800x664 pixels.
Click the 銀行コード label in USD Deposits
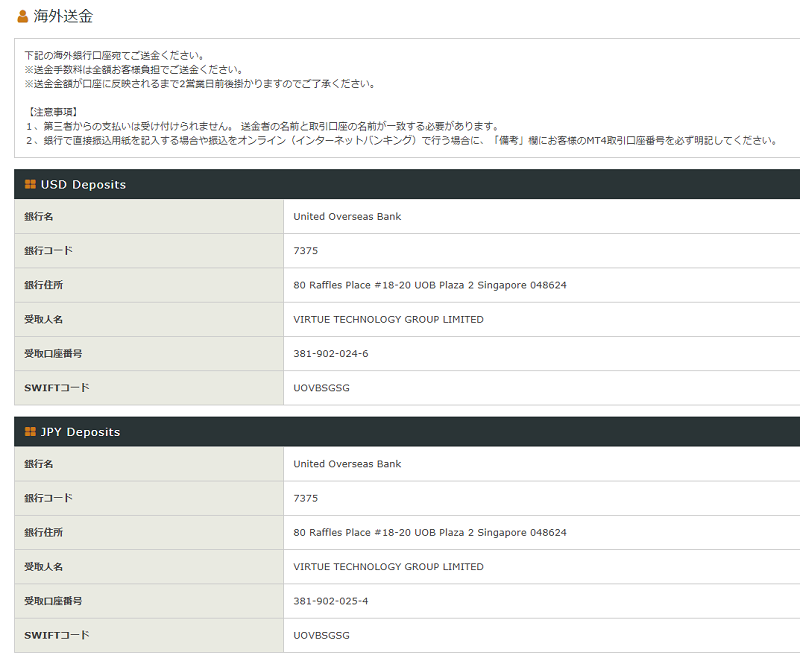pos(48,251)
